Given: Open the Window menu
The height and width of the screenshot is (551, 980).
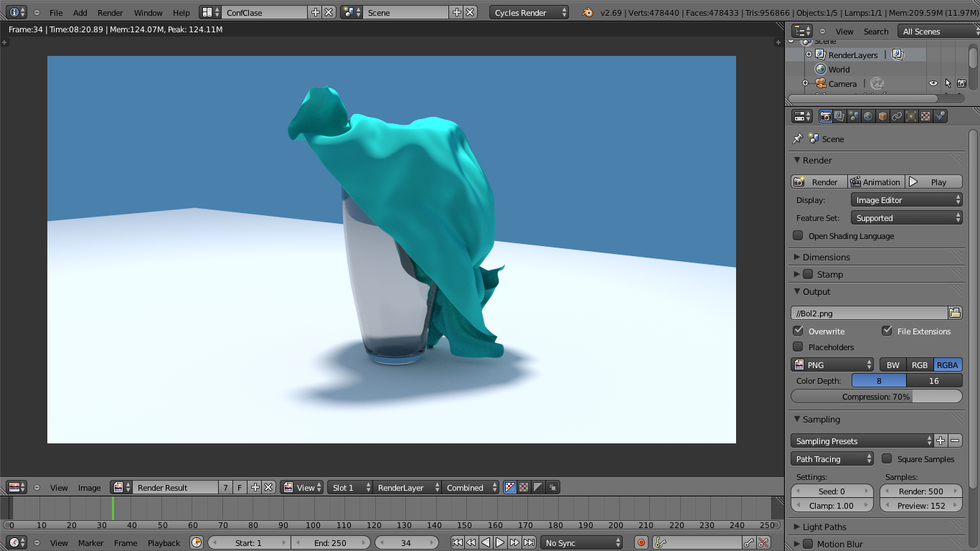Looking at the screenshot, I should click(x=148, y=12).
